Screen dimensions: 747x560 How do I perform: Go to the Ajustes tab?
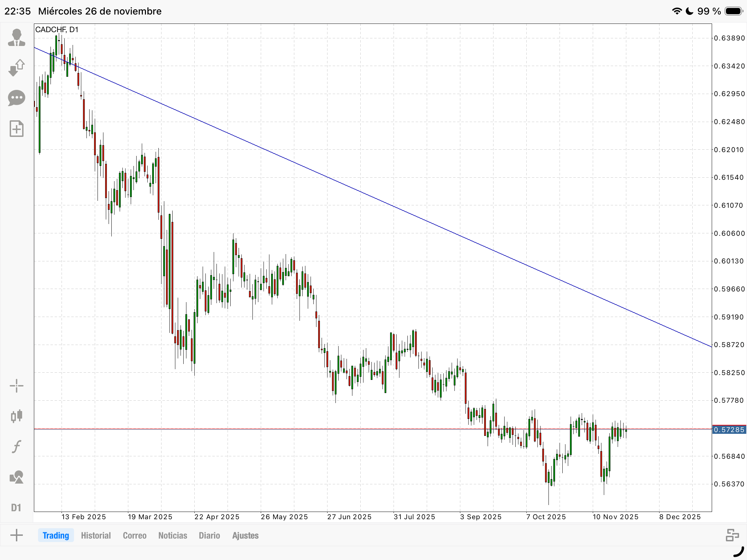[x=245, y=535]
